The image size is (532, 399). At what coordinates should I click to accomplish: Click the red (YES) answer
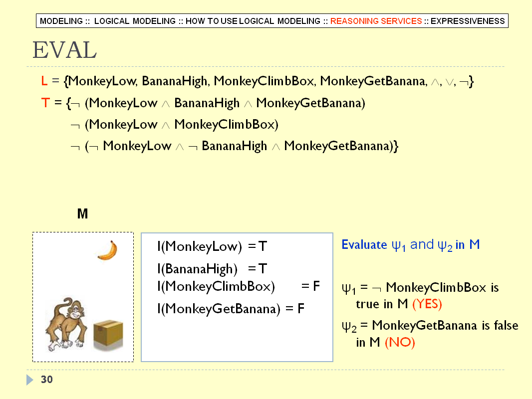pos(427,304)
